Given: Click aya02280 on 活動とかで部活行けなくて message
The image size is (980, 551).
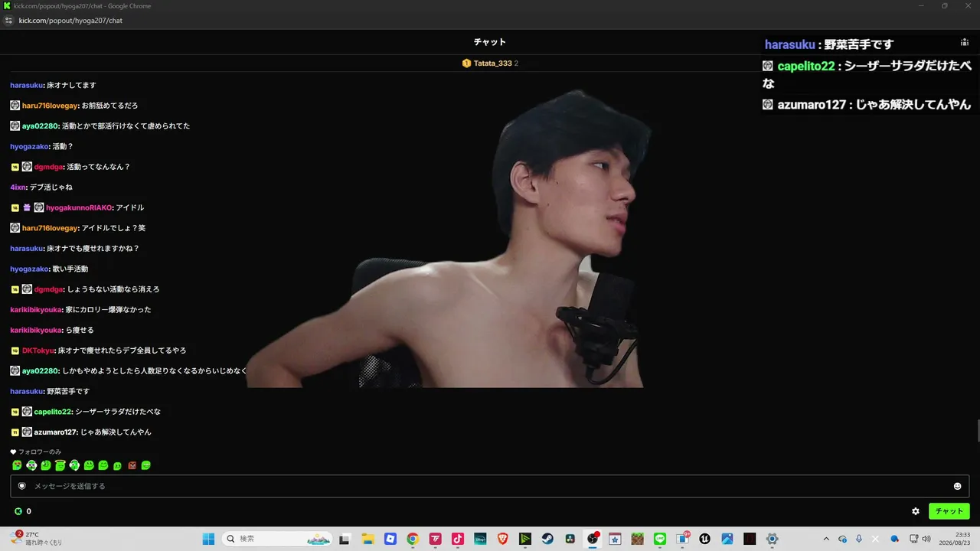Looking at the screenshot, I should pyautogui.click(x=40, y=126).
